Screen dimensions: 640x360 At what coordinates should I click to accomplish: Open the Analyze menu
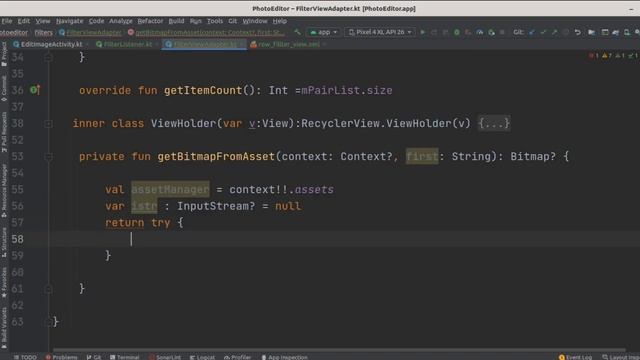[x=120, y=21]
